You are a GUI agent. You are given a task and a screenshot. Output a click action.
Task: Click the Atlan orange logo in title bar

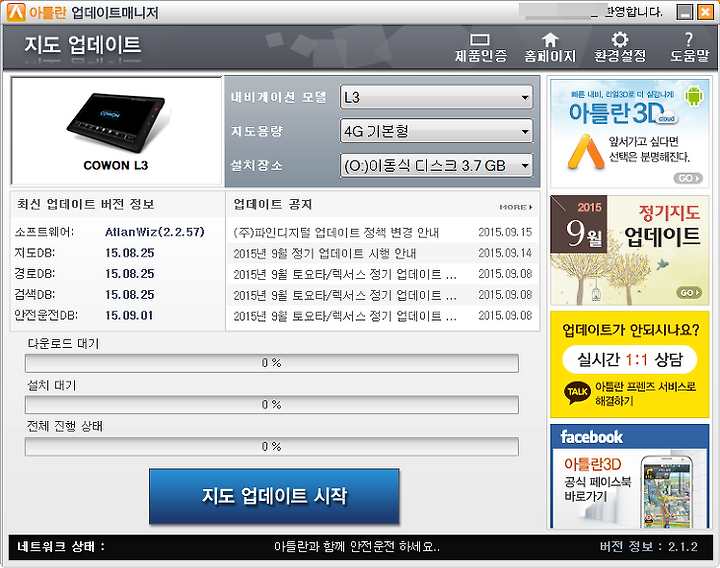tap(16, 12)
